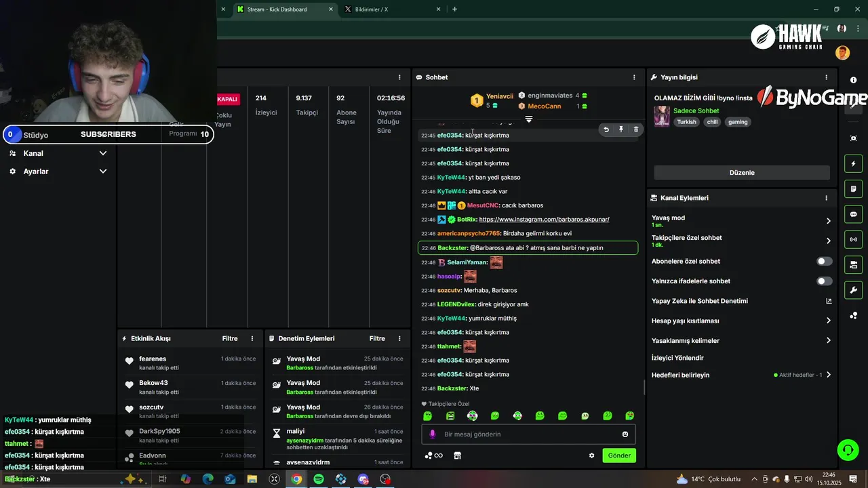This screenshot has width=868, height=488.
Task: Click the Sadece Sohbet category link
Action: click(696, 110)
